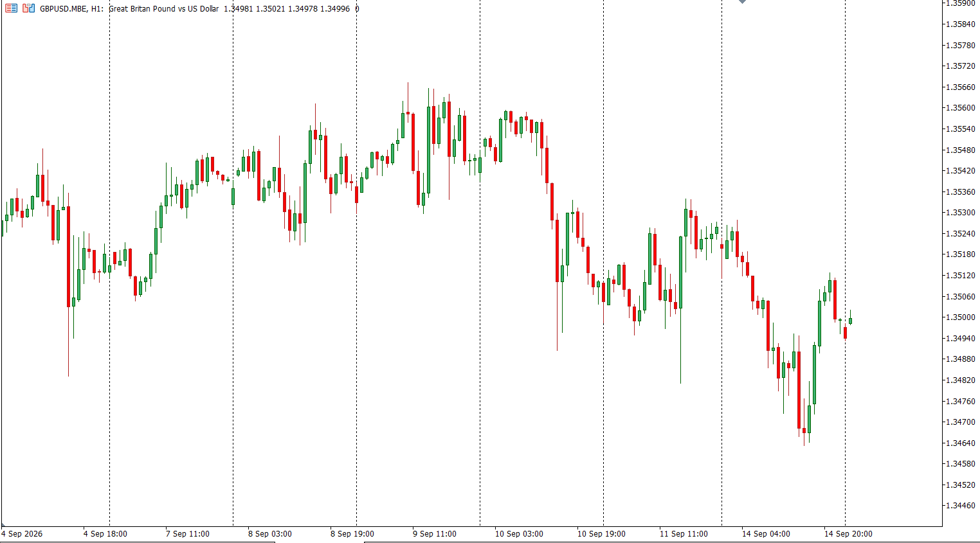Click the gray chart shift triangle at top
Image resolution: width=980 pixels, height=543 pixels.
[742, 2]
